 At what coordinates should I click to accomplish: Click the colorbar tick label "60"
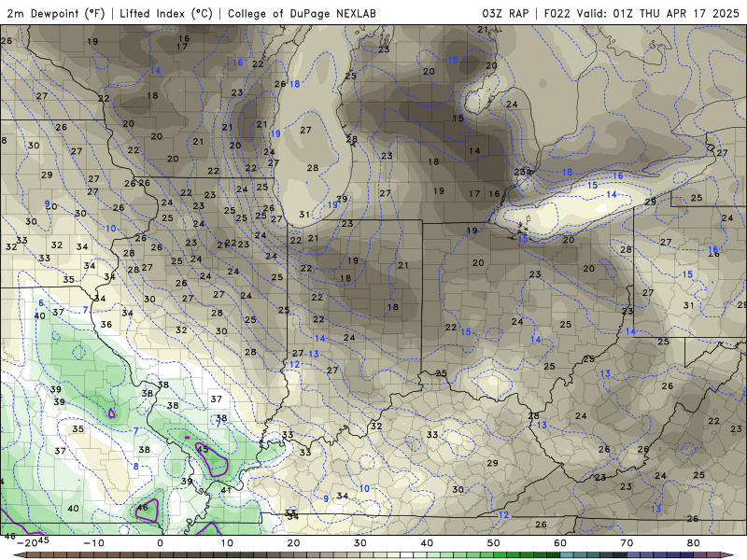point(560,543)
